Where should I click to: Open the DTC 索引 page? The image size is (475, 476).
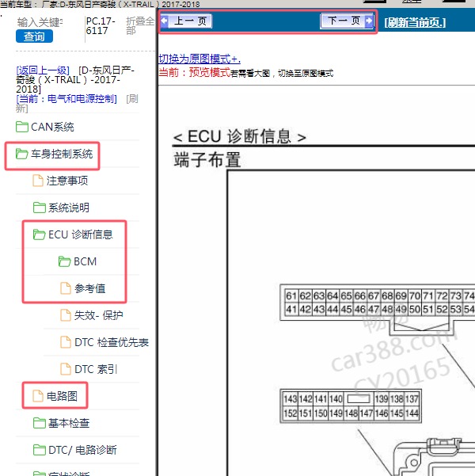(96, 369)
